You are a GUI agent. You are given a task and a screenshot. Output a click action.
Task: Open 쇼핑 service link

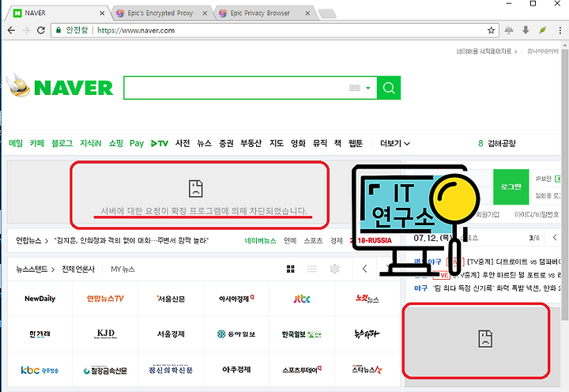click(115, 143)
